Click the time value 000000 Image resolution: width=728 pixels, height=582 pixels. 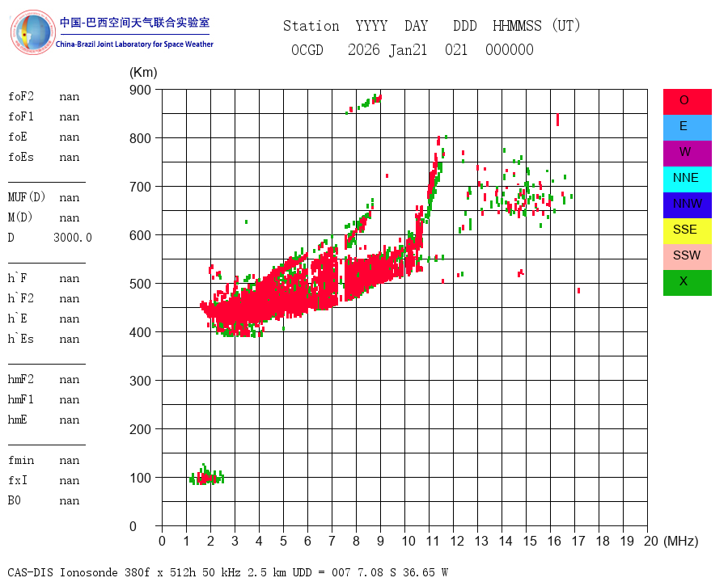point(510,49)
